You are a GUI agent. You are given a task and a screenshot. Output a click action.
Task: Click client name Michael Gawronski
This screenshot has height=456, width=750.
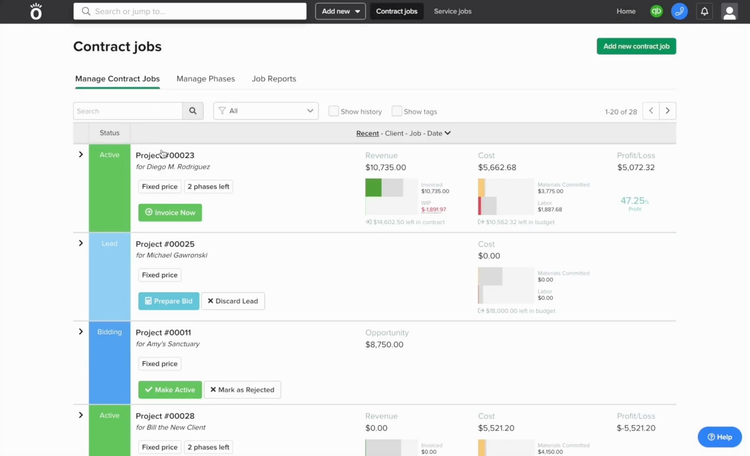(177, 256)
